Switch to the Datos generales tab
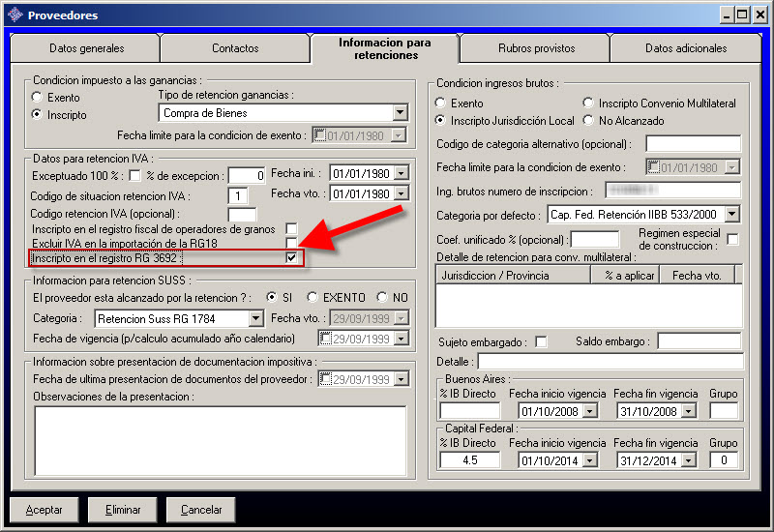 (86, 48)
